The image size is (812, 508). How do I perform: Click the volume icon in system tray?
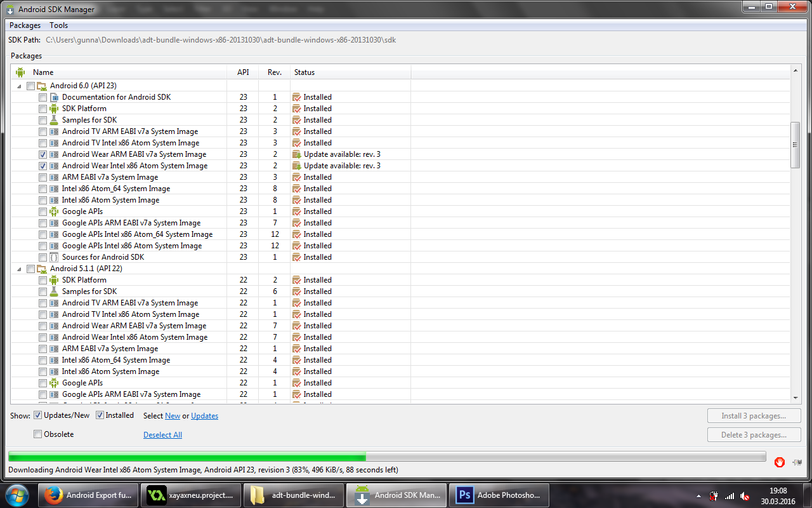[x=745, y=496]
